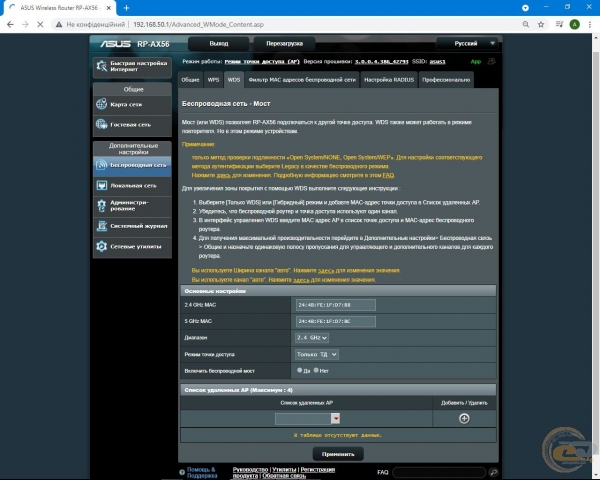Go back in browser history
Image resolution: width=600 pixels, height=480 pixels.
(10, 24)
